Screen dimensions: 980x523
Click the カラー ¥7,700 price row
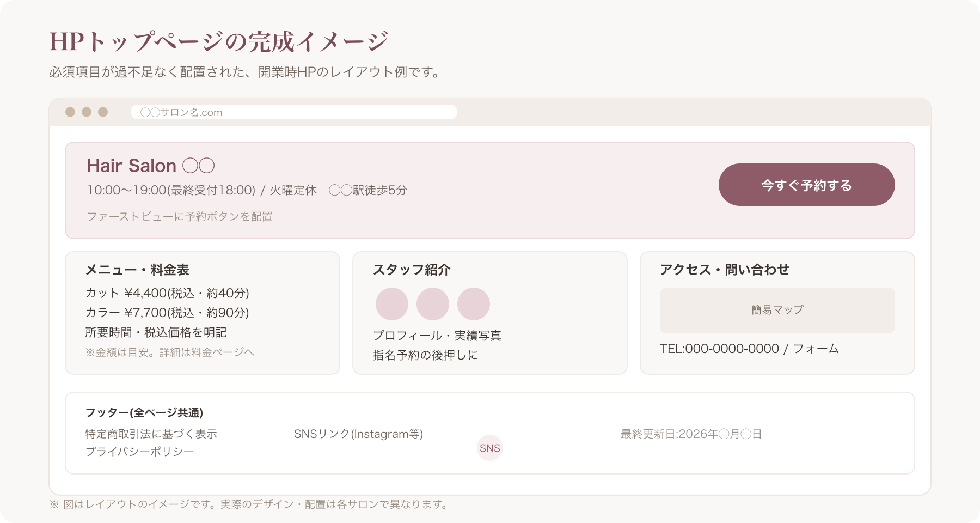pos(167,313)
